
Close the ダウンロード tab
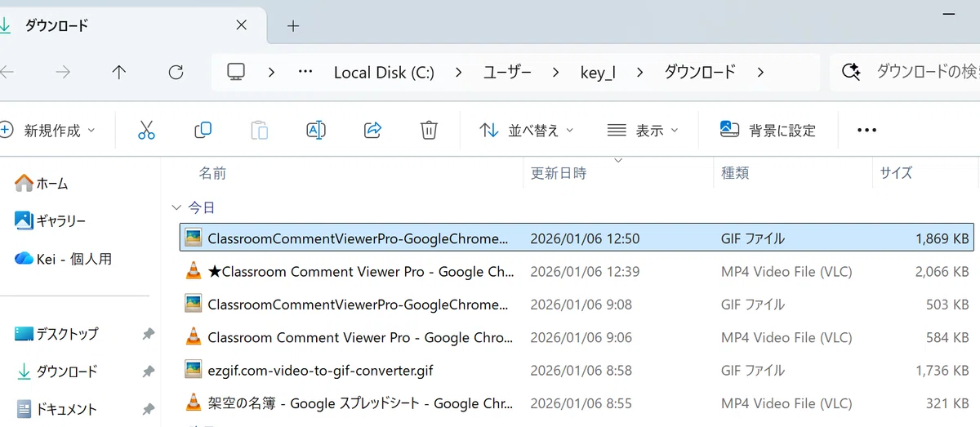241,25
